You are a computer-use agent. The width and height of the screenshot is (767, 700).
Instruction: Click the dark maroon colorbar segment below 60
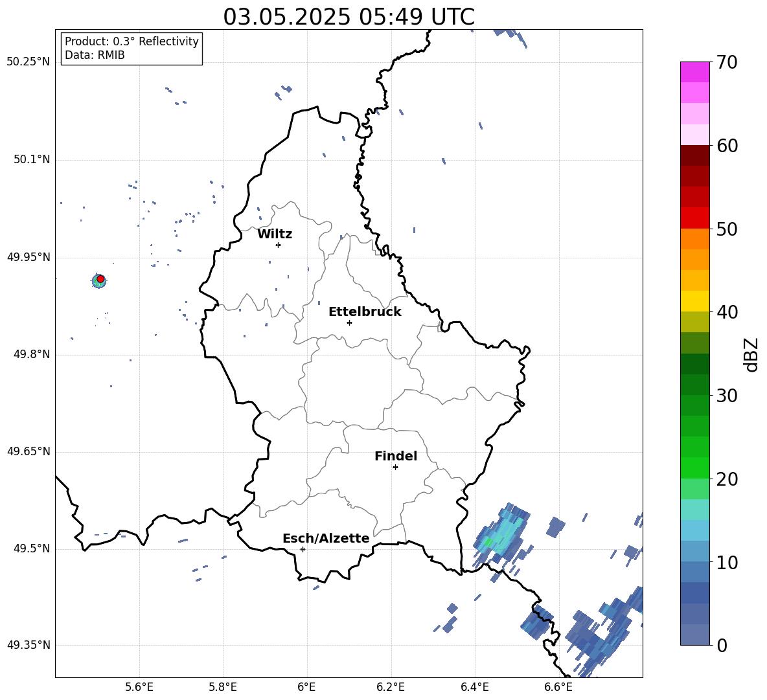(x=694, y=155)
